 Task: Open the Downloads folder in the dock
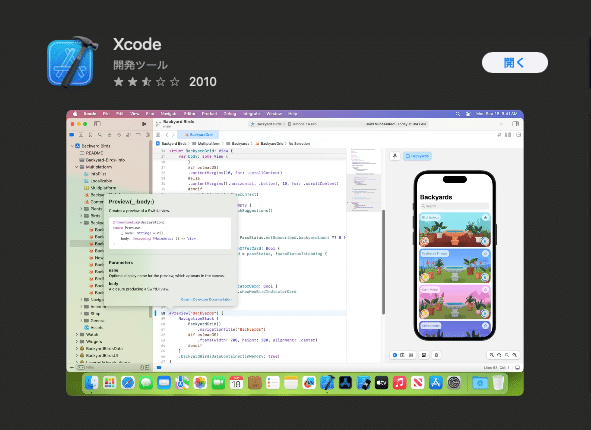(480, 383)
